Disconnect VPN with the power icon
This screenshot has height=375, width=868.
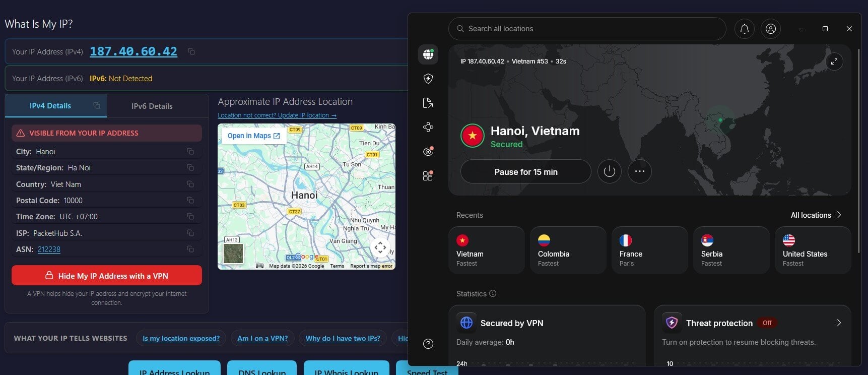click(609, 171)
